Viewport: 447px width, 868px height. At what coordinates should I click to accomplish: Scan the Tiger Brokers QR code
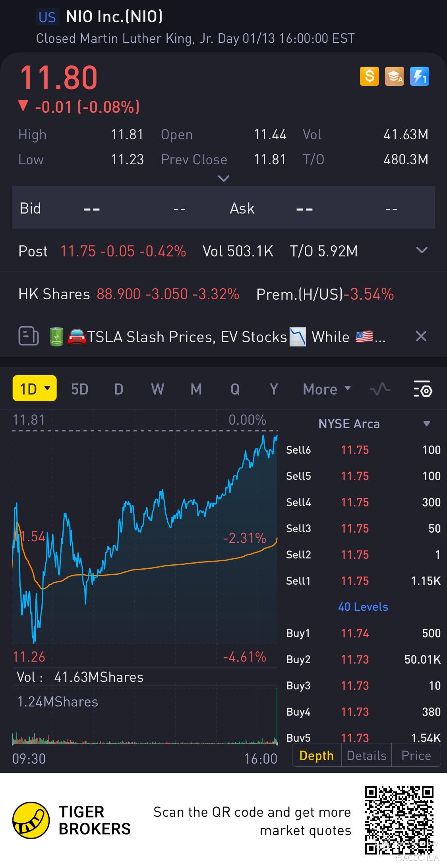pyautogui.click(x=399, y=820)
